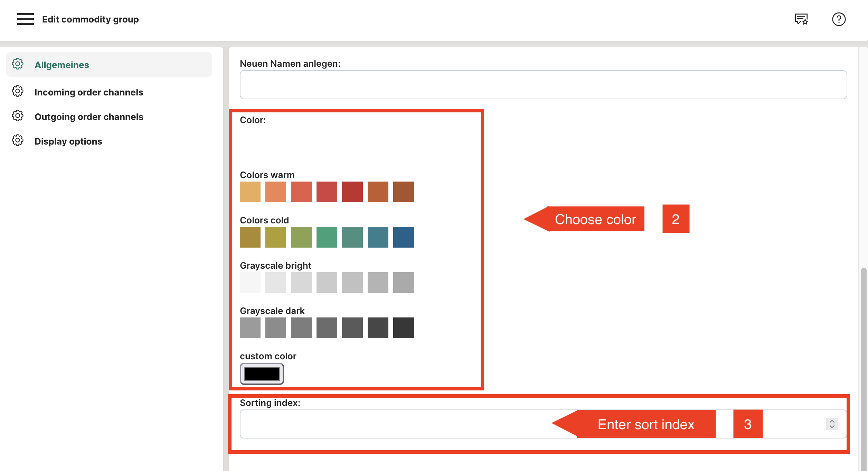
Task: Select the Allgemeines menu item
Action: pyautogui.click(x=62, y=65)
